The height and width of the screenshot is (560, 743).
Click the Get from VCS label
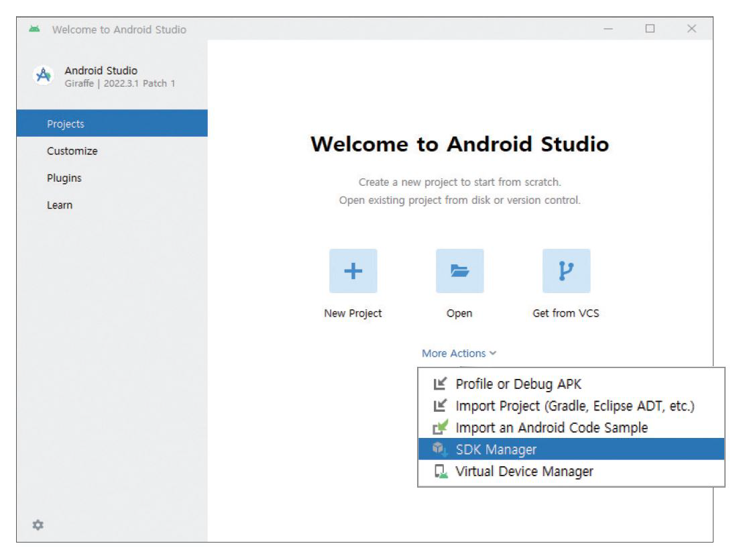click(x=566, y=313)
